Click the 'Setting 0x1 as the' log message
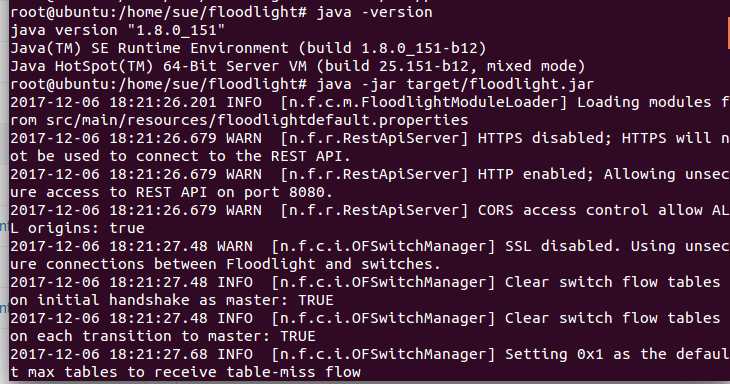Image resolution: width=730 pixels, height=384 pixels. click(x=585, y=354)
